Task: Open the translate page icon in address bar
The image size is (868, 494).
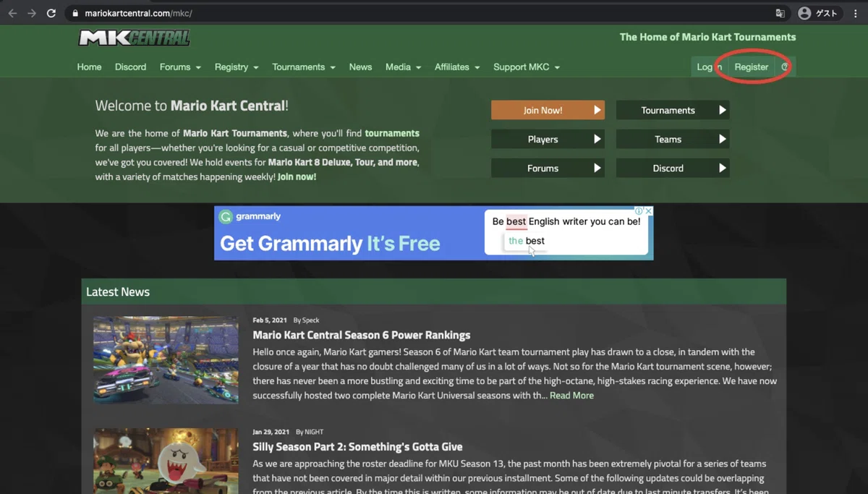Action: (x=780, y=13)
